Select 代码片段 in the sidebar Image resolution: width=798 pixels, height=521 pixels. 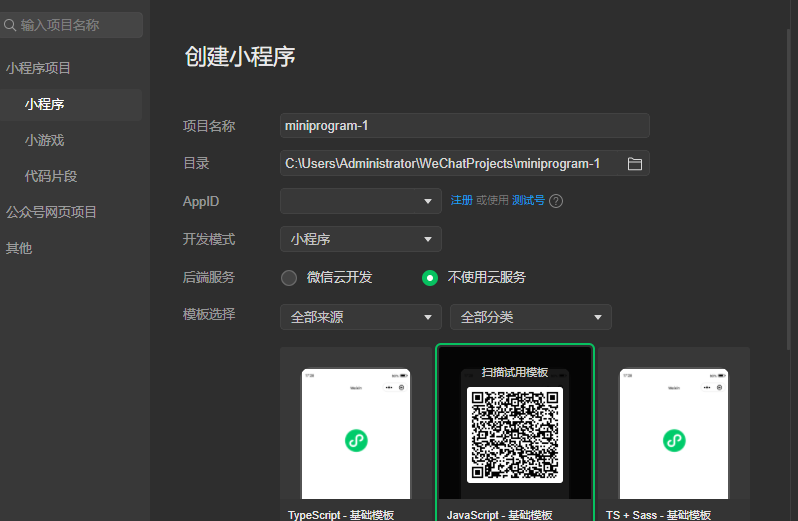click(51, 177)
